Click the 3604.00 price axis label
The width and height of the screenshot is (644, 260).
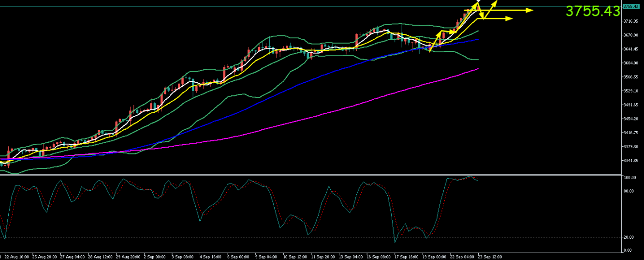pyautogui.click(x=630, y=63)
